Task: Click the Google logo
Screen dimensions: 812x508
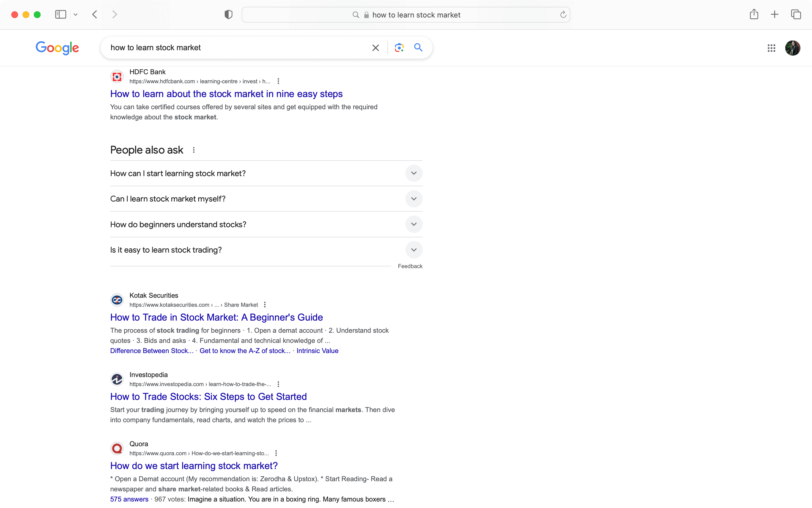Action: pyautogui.click(x=58, y=48)
